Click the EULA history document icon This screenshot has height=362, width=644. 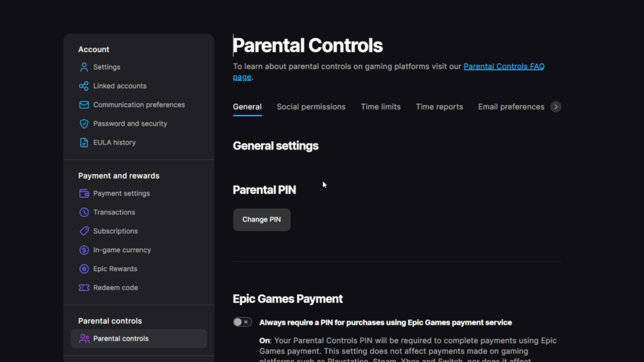point(84,143)
